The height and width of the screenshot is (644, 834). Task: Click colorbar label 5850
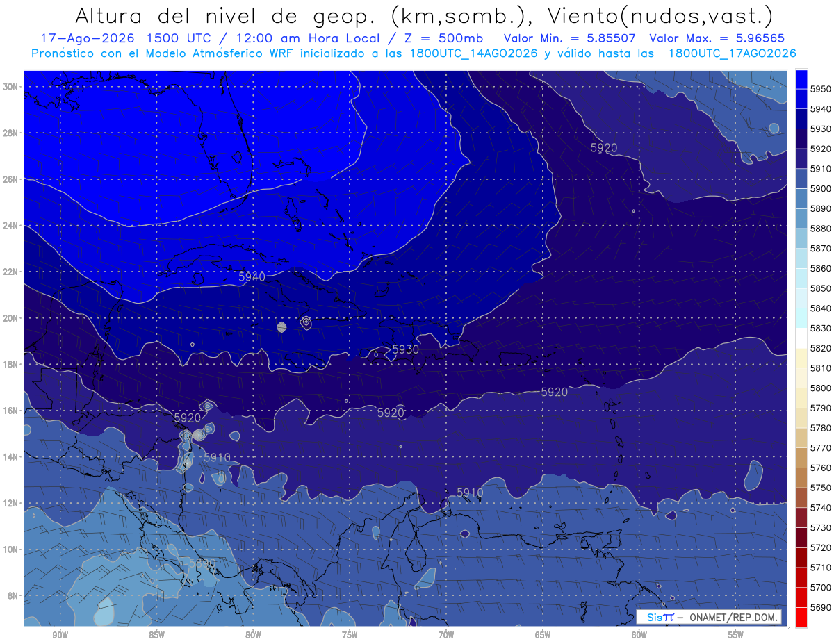(x=821, y=289)
